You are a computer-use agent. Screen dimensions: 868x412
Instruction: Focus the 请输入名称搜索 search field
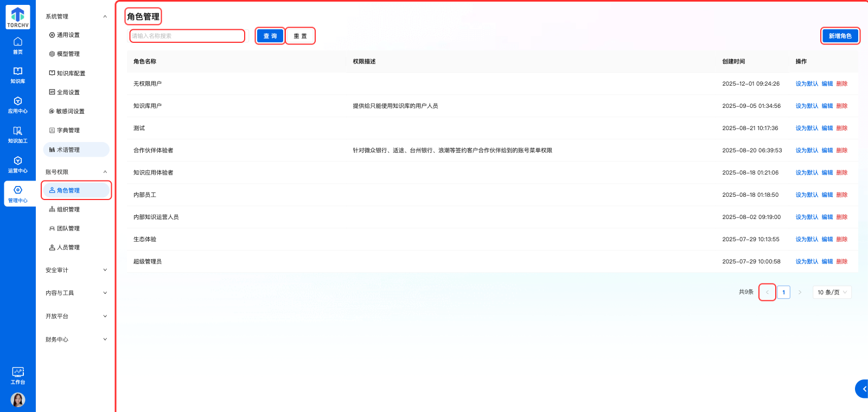187,36
